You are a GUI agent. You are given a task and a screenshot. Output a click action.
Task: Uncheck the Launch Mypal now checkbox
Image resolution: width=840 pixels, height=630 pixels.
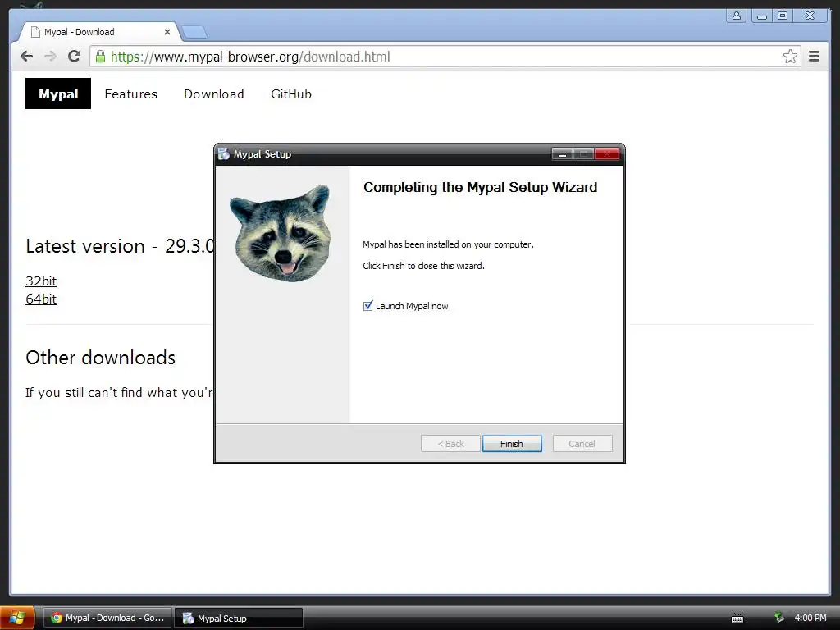pyautogui.click(x=367, y=306)
